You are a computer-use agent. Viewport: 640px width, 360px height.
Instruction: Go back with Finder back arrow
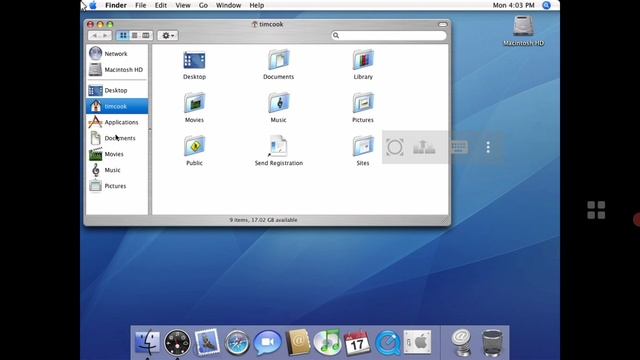[x=94, y=36]
